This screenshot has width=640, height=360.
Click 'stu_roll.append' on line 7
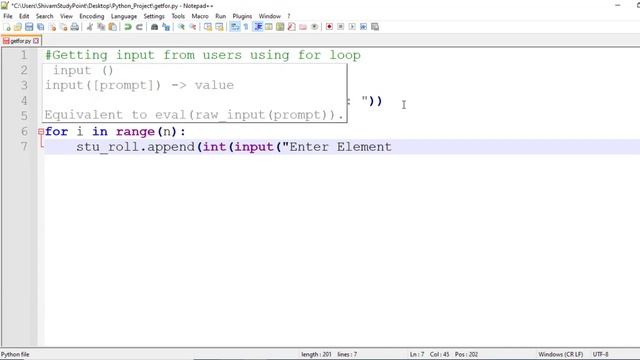coord(135,147)
